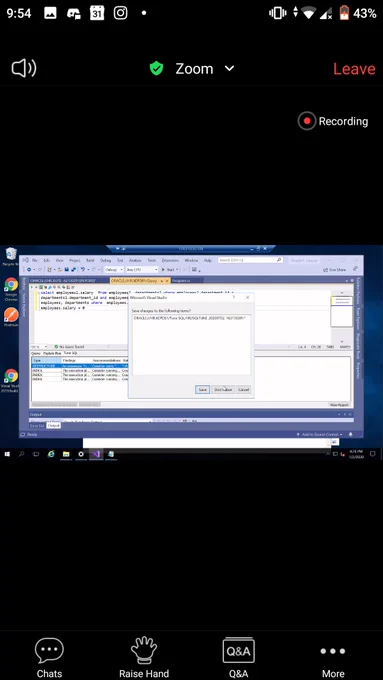Raise Hand in the meeting
Screen dimensions: 383x680
tap(144, 657)
